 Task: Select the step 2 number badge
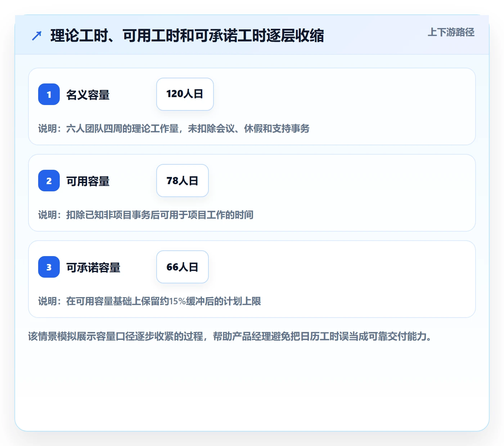pyautogui.click(x=49, y=181)
